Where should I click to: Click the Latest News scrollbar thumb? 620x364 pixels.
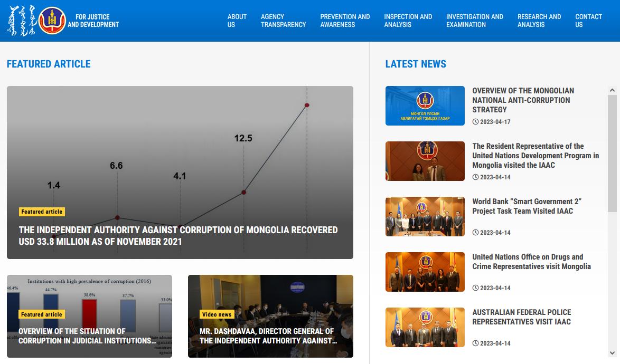pos(612,153)
